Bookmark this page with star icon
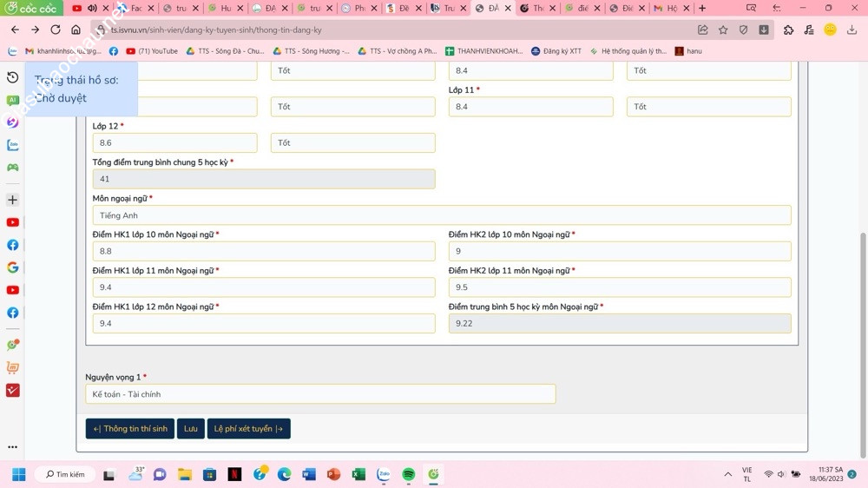868x488 pixels. tap(723, 30)
